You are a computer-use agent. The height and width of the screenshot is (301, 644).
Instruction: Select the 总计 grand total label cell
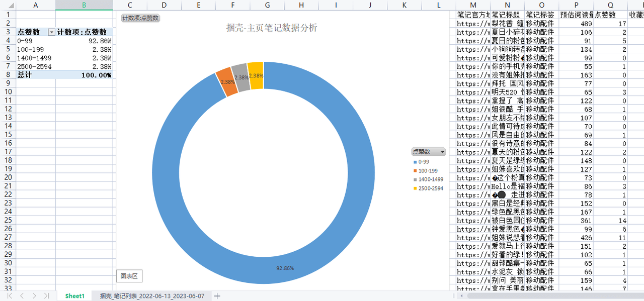35,75
